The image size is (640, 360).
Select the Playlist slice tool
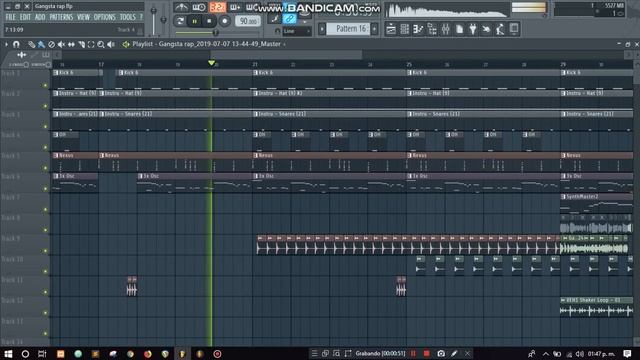pyautogui.click(x=81, y=44)
